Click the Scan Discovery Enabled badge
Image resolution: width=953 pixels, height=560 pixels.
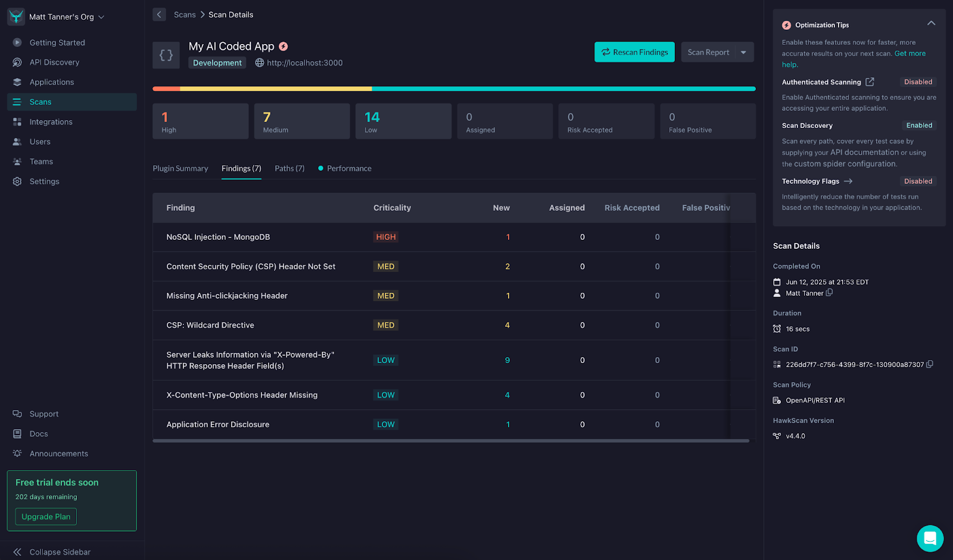pos(919,126)
